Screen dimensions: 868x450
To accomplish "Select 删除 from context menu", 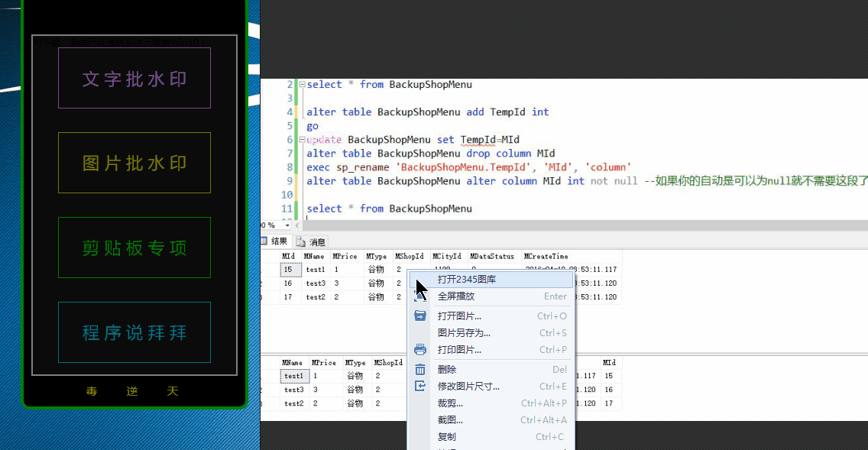I will [491, 369].
